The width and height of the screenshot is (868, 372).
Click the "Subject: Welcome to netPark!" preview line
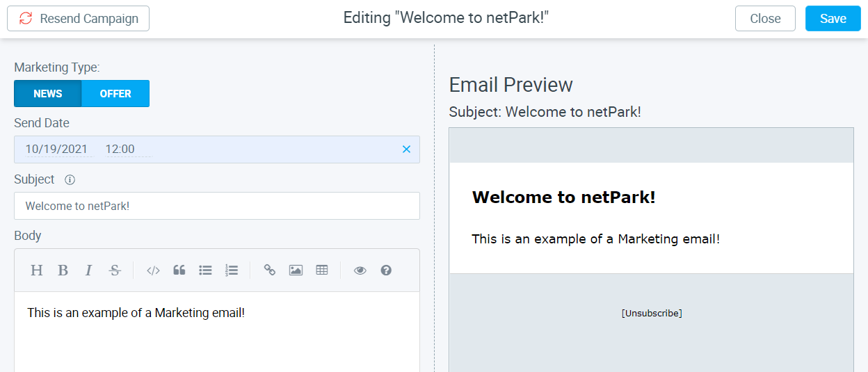point(545,112)
